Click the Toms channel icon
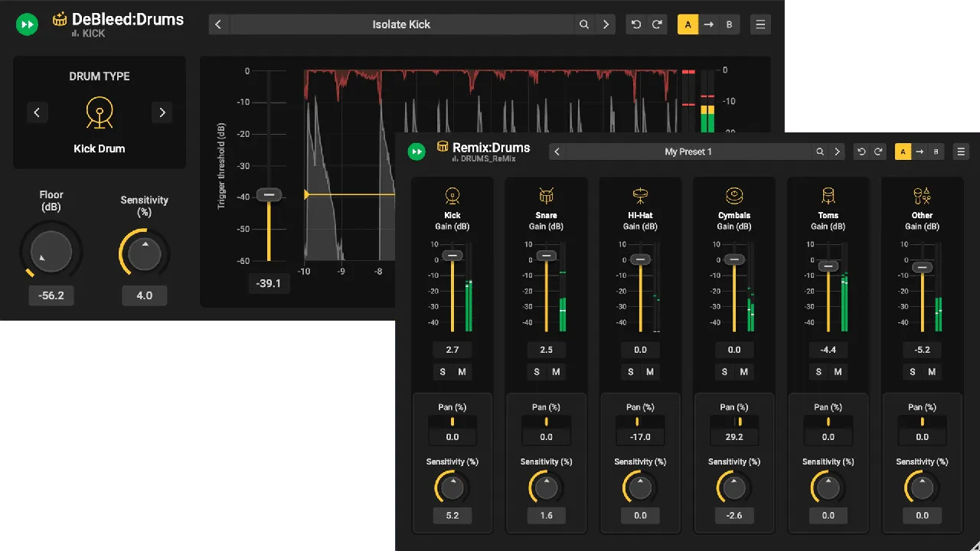980x551 pixels. [828, 195]
